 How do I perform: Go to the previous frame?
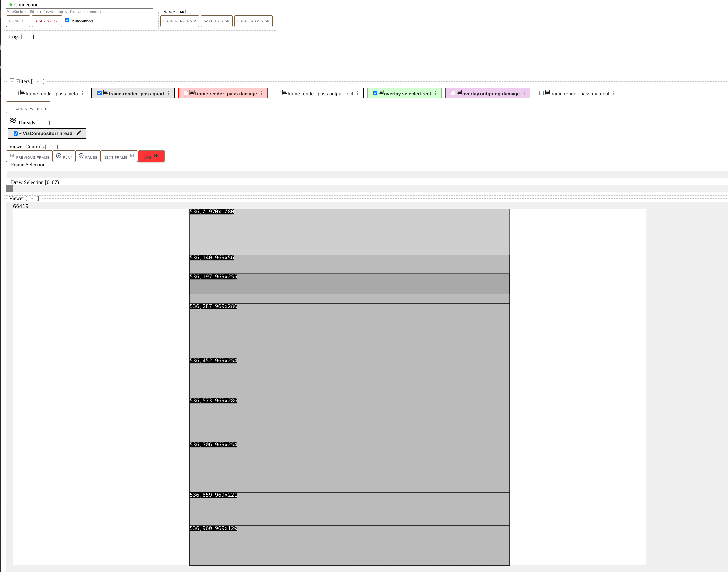point(29,156)
